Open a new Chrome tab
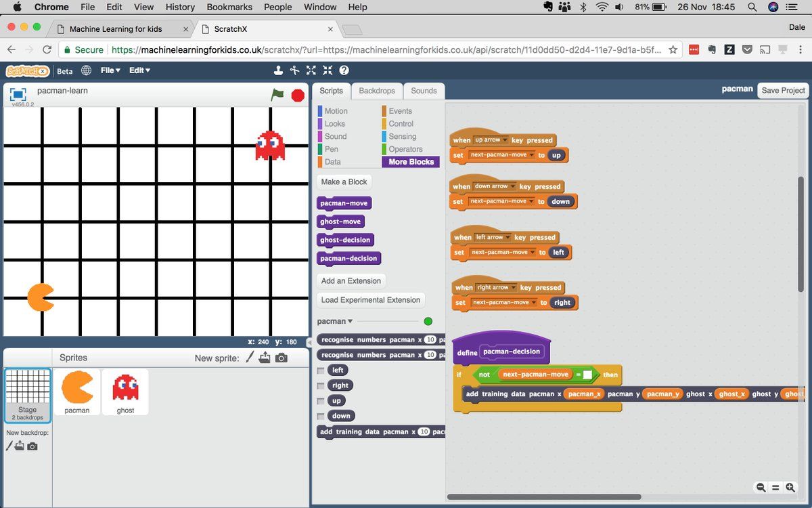 (x=352, y=30)
